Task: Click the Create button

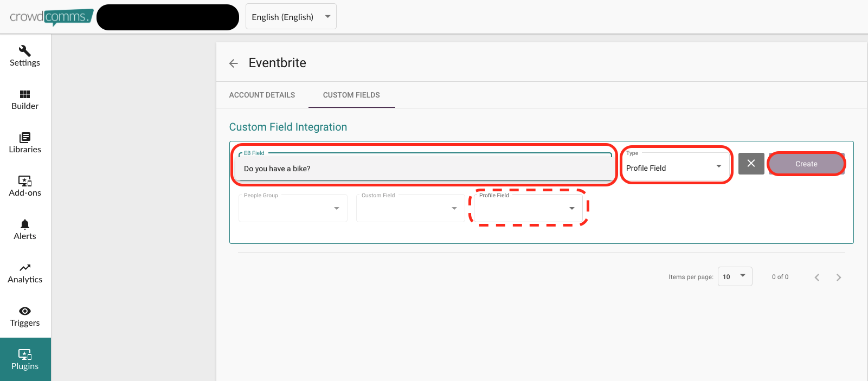Action: point(806,164)
